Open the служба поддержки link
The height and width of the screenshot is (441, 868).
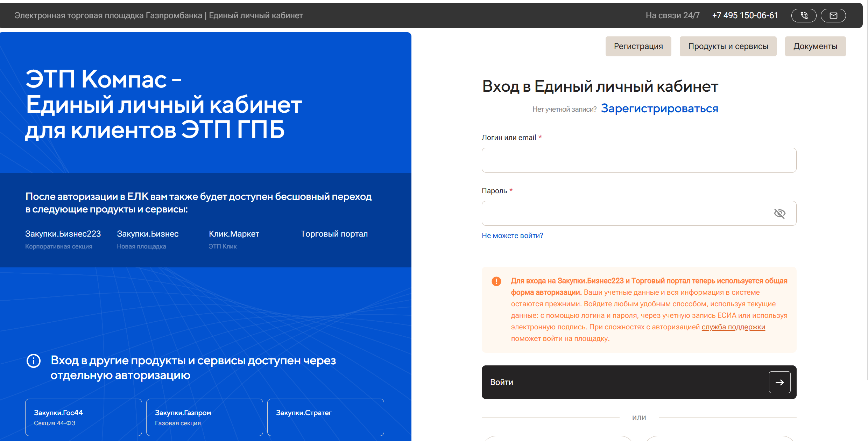click(x=733, y=327)
